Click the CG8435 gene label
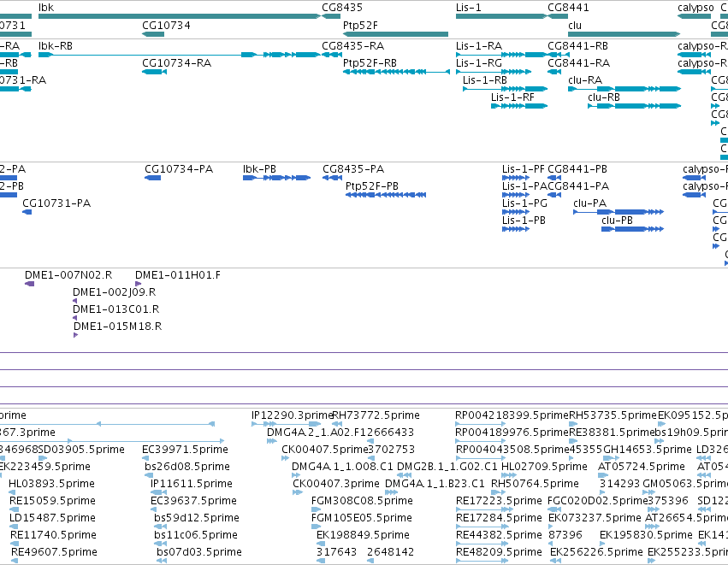The width and height of the screenshot is (728, 565). coord(342,8)
